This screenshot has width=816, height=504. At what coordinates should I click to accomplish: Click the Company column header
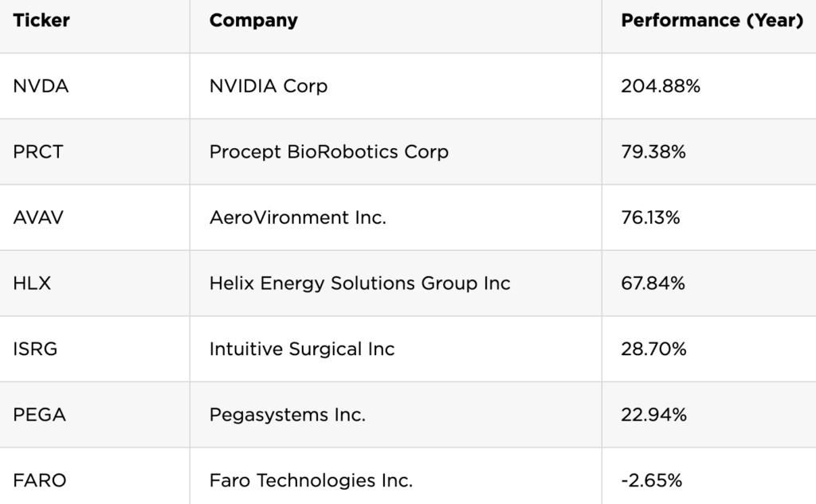(x=253, y=20)
